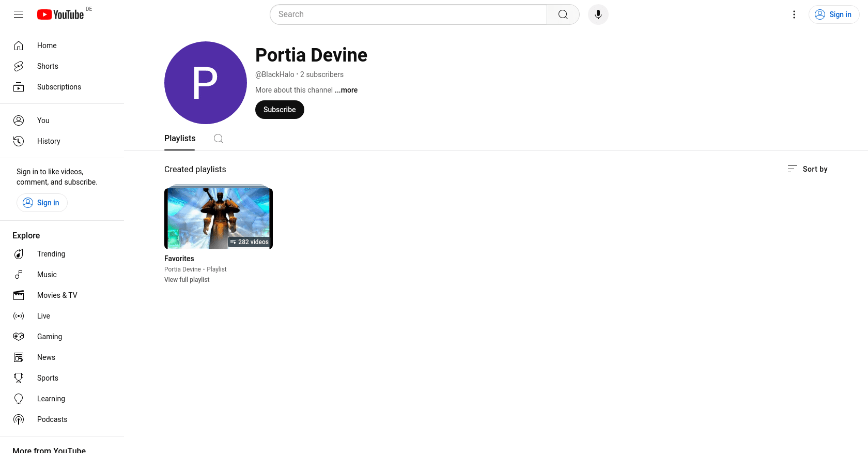Open View full playlist link

(187, 280)
